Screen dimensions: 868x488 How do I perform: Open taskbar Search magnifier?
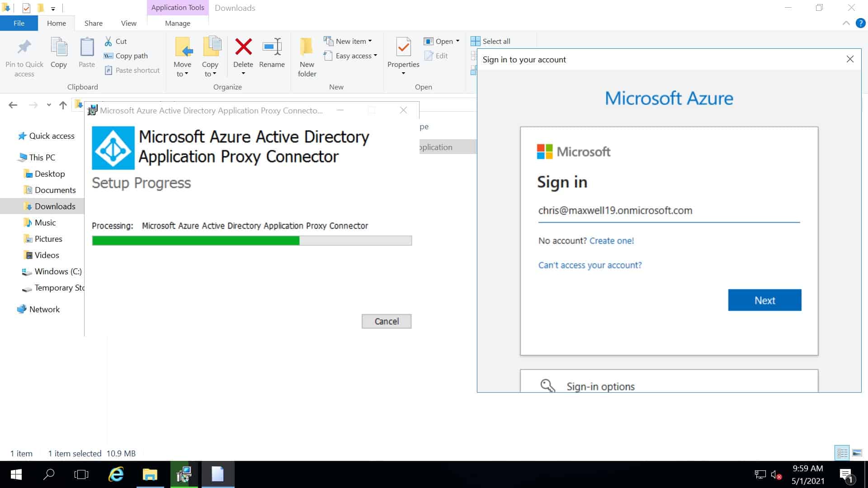(x=49, y=474)
